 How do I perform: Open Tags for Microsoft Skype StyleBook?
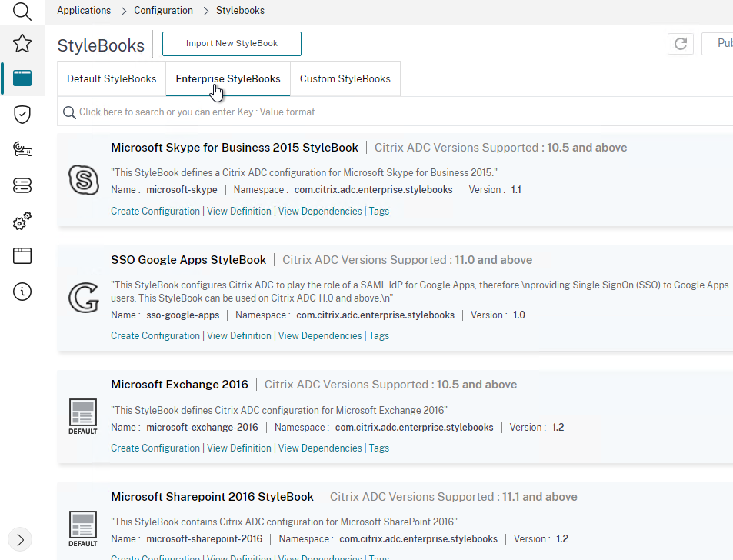click(x=379, y=212)
